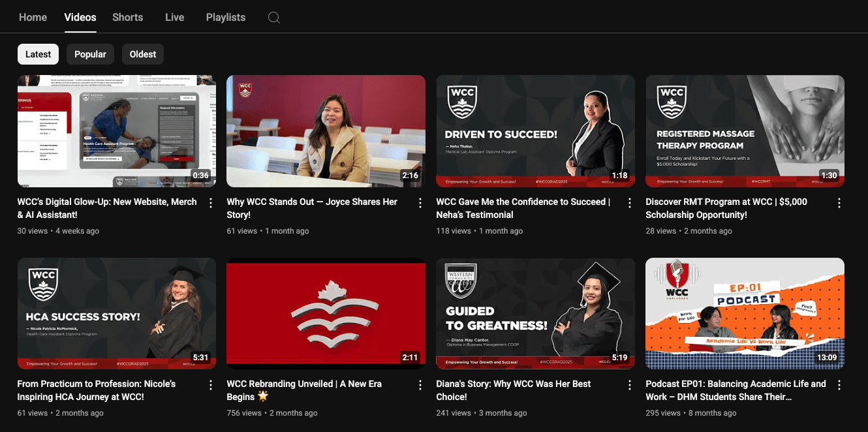Screen dimensions: 868x432
Task: Open options menu for Digital Glow-Up video
Action: click(211, 203)
